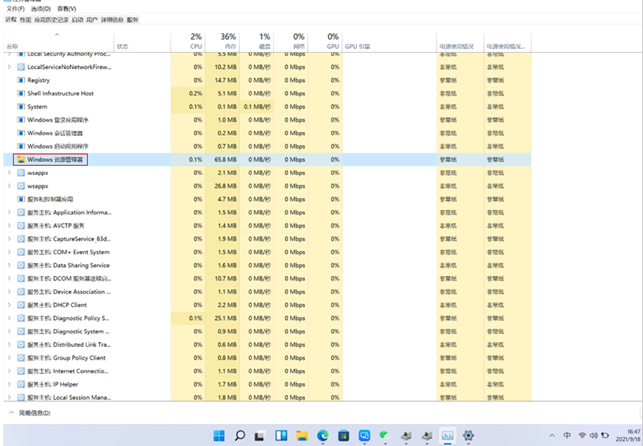Viewport: 643px width, 446px height.
Task: Click the Registry process icon
Action: 21,80
